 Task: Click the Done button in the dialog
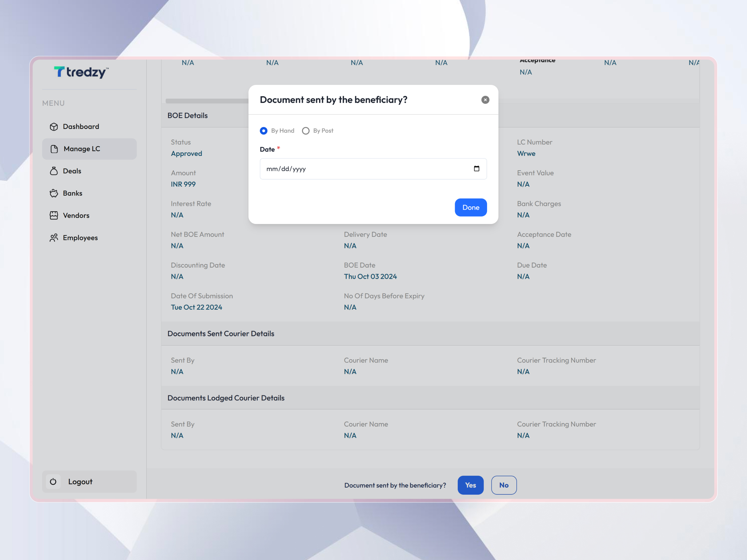coord(471,207)
